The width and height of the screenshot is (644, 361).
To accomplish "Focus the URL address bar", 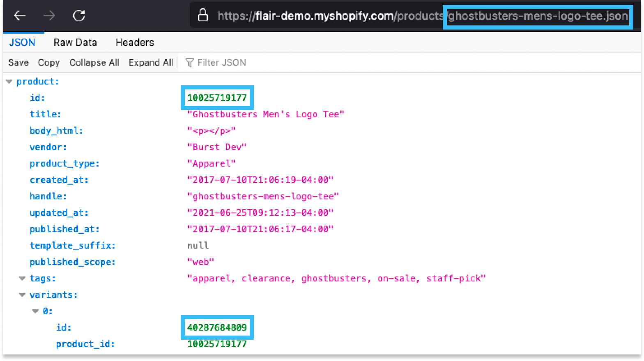I will click(x=415, y=16).
